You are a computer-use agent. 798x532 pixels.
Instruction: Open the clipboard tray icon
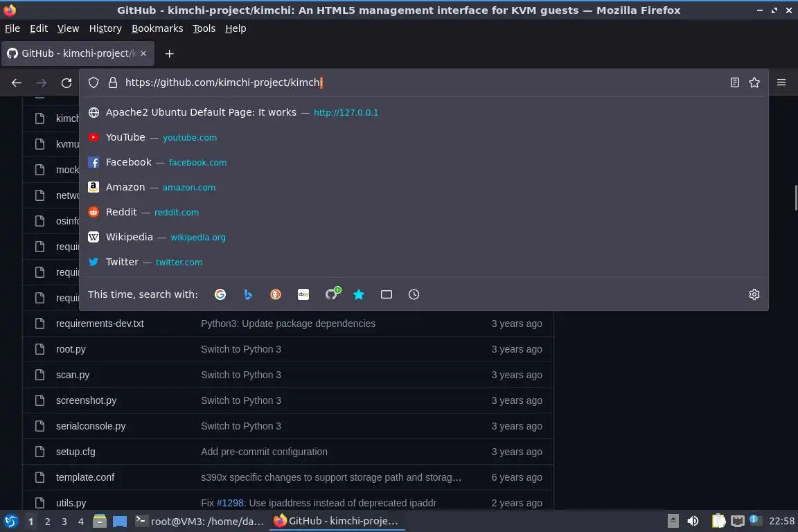[718, 522]
